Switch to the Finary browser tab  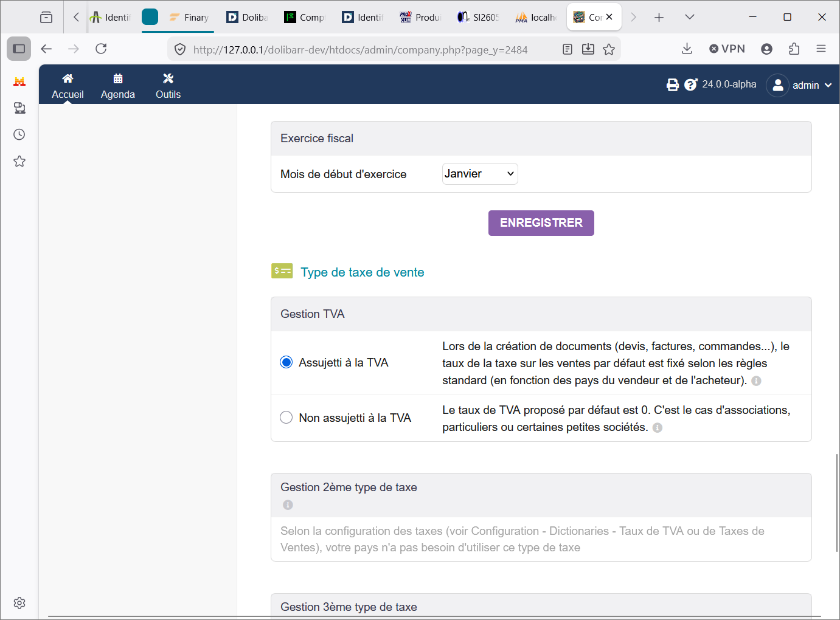pyautogui.click(x=189, y=17)
